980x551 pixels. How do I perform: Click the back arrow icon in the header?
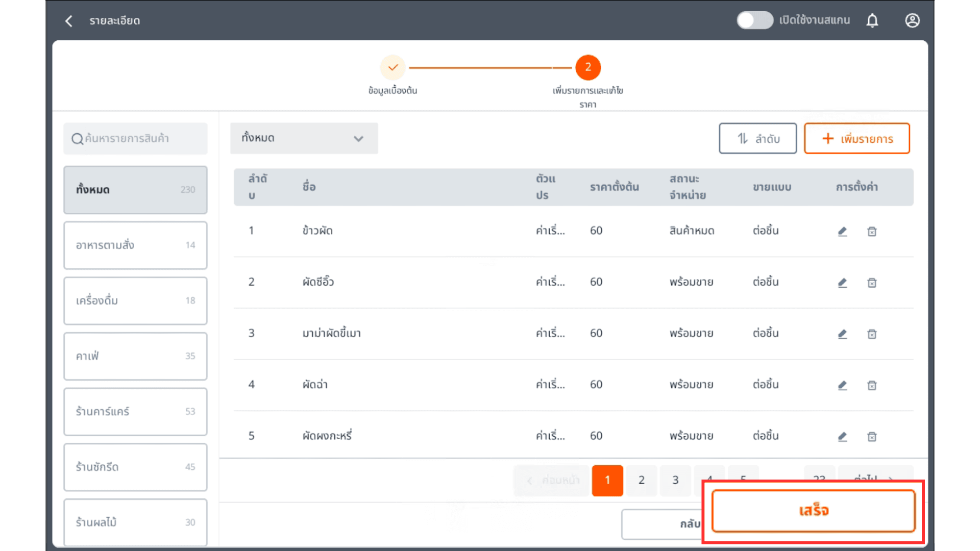[69, 21]
